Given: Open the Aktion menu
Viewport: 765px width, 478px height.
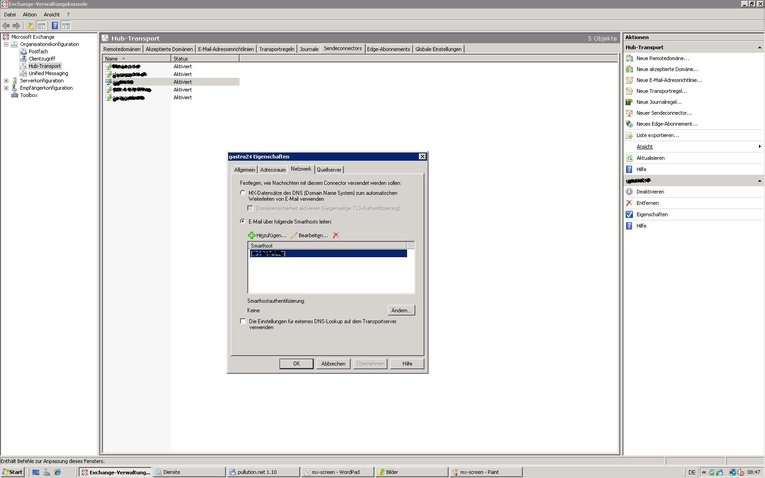Looking at the screenshot, I should point(30,15).
